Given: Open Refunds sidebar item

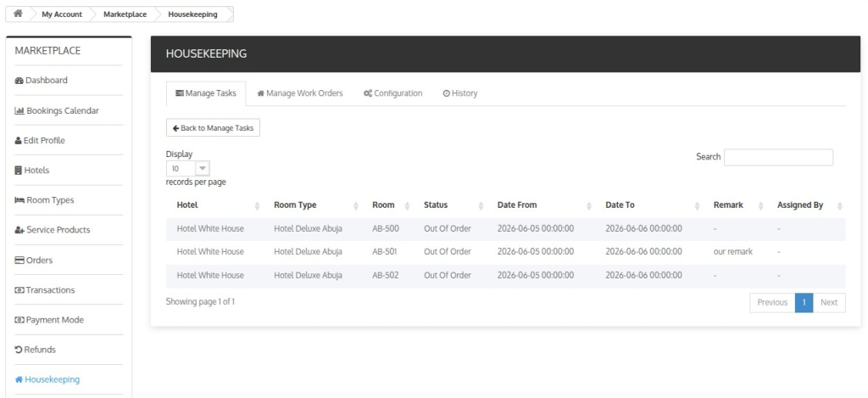Looking at the screenshot, I should (36, 350).
